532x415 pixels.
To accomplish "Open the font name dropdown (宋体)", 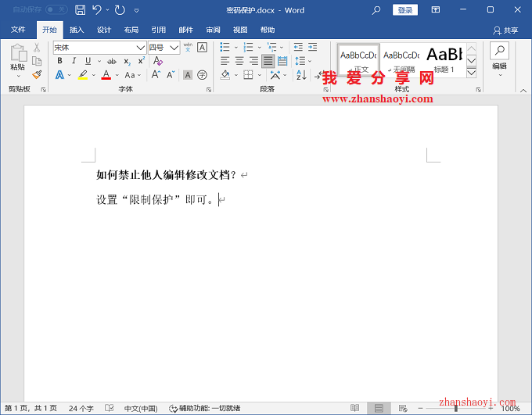I will pyautogui.click(x=140, y=48).
